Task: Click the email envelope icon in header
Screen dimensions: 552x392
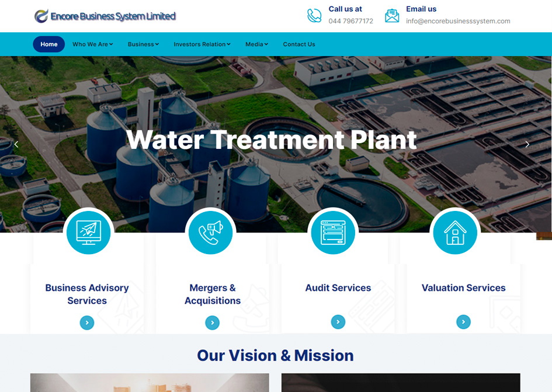Action: [392, 16]
